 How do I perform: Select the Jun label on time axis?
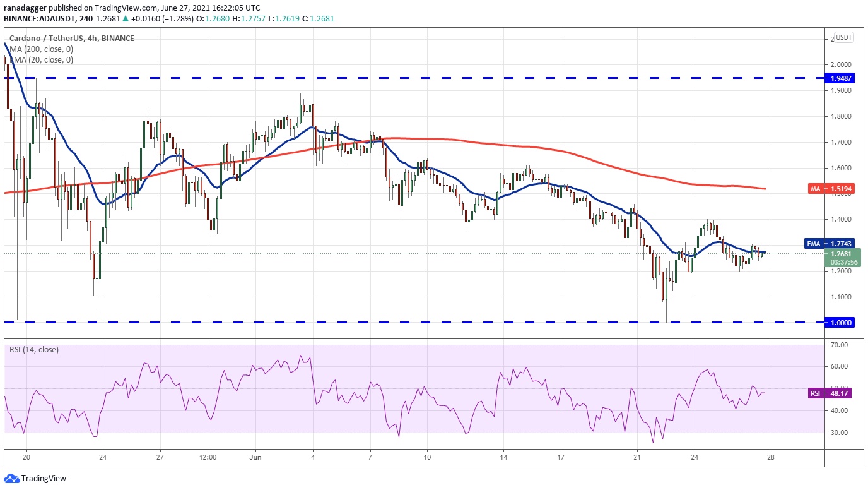256,457
